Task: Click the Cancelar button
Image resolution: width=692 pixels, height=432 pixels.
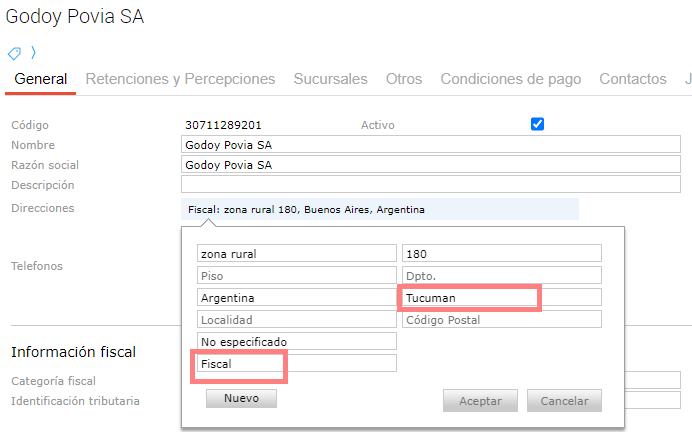Action: coord(564,400)
